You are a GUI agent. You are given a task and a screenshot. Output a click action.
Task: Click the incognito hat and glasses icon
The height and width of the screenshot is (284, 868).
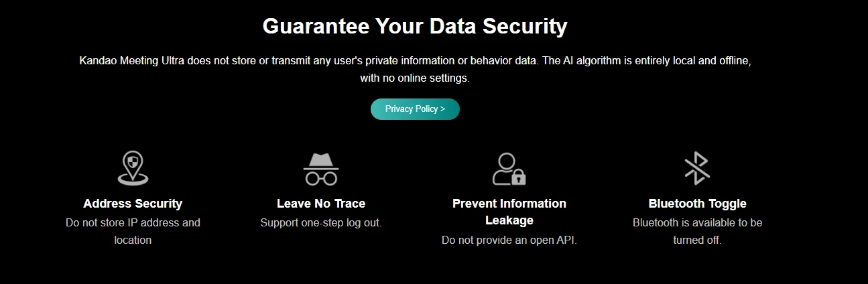(x=321, y=169)
